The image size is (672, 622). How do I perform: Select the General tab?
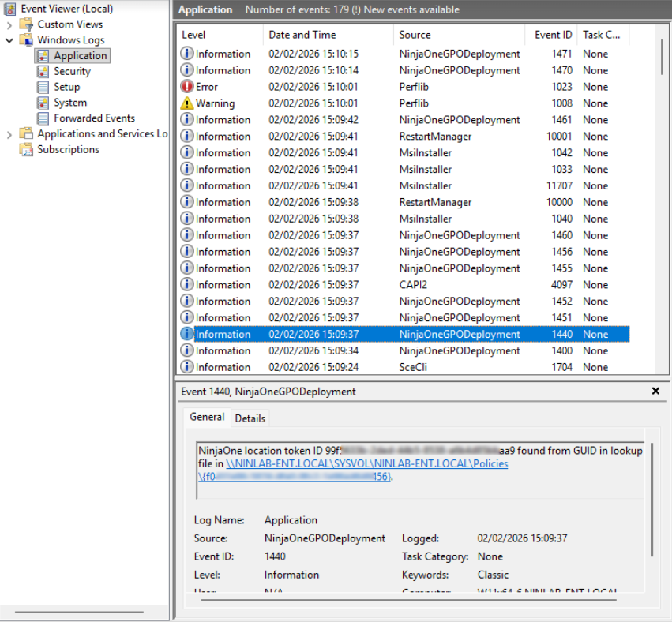[207, 418]
